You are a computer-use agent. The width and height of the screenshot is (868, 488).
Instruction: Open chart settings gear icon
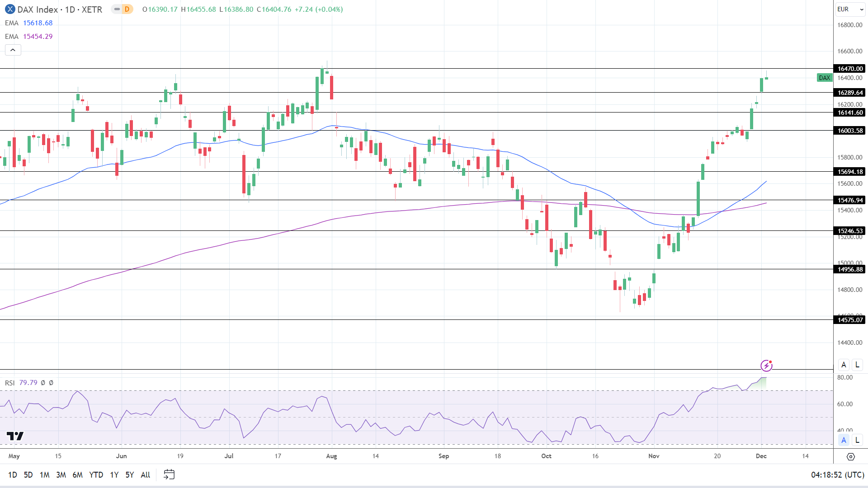[851, 457]
